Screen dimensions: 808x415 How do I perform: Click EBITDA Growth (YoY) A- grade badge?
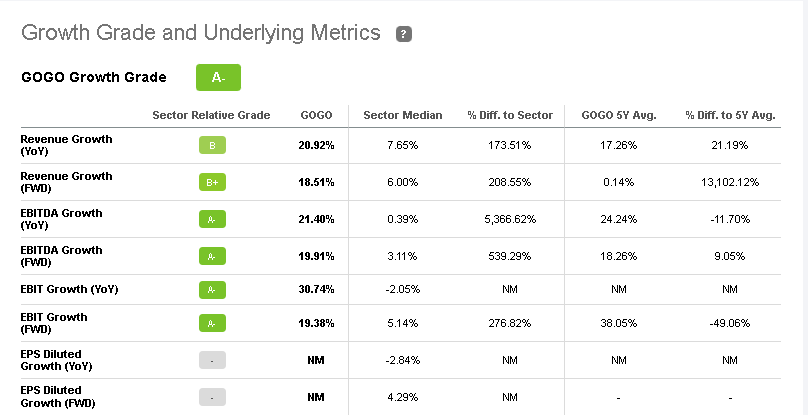point(212,220)
